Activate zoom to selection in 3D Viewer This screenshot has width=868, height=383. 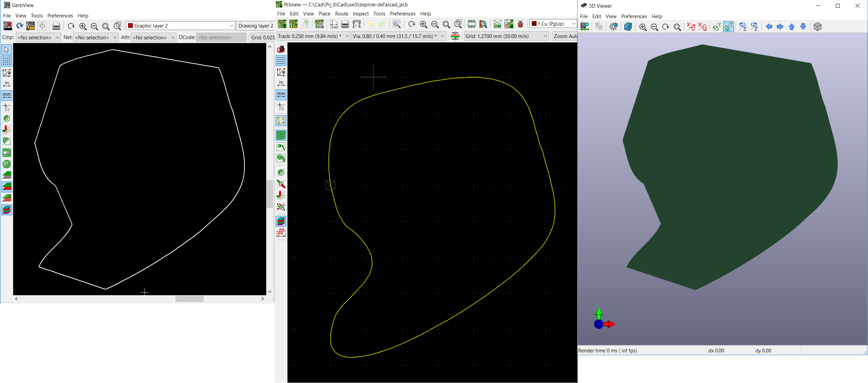tap(678, 27)
